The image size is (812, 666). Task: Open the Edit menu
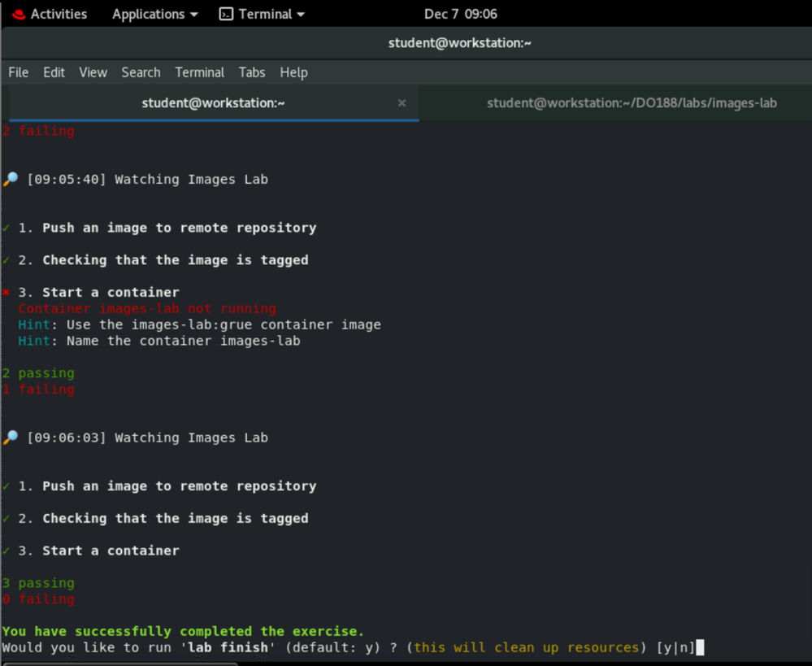tap(54, 72)
